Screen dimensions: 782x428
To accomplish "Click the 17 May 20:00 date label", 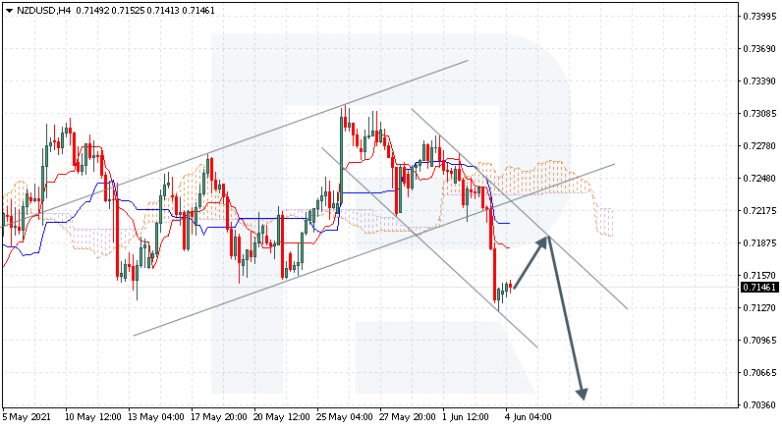I will [219, 417].
